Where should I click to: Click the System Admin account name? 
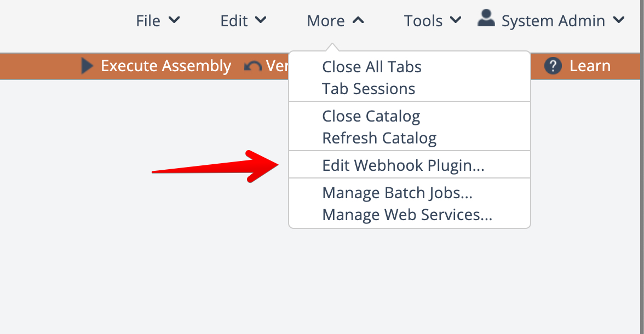[553, 21]
